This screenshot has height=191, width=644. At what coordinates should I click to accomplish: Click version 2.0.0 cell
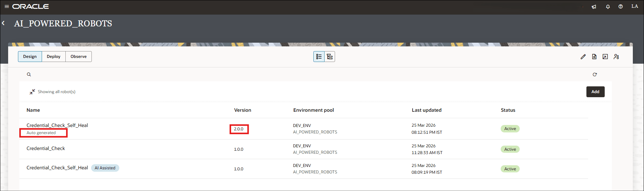click(x=238, y=129)
